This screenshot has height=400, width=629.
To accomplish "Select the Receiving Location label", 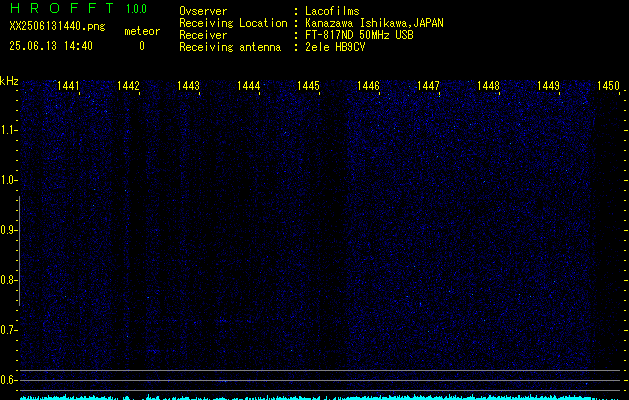I will click(233, 24).
